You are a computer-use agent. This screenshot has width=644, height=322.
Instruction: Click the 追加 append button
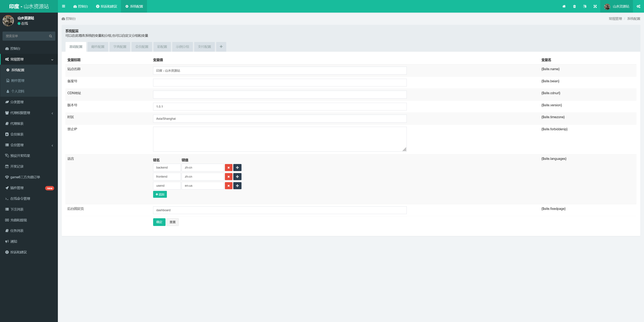(160, 194)
